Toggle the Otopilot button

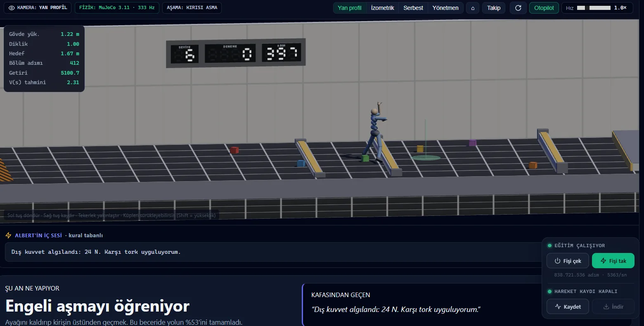point(544,8)
